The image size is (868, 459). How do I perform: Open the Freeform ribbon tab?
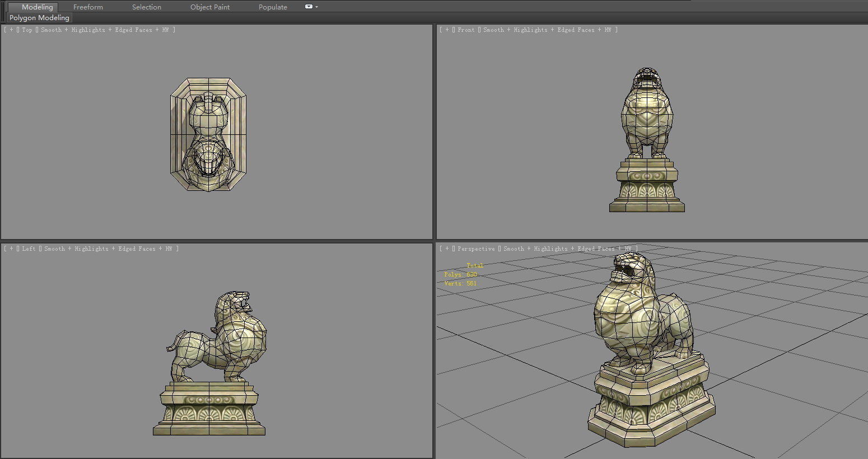(88, 7)
